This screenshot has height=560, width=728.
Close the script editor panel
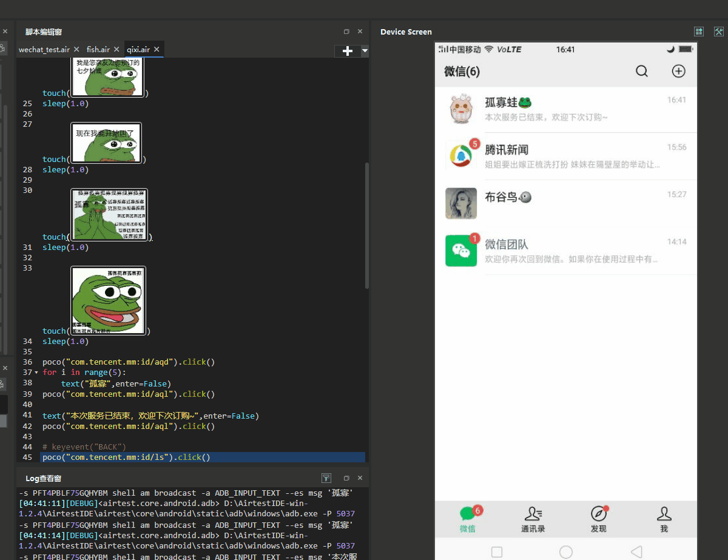point(360,32)
